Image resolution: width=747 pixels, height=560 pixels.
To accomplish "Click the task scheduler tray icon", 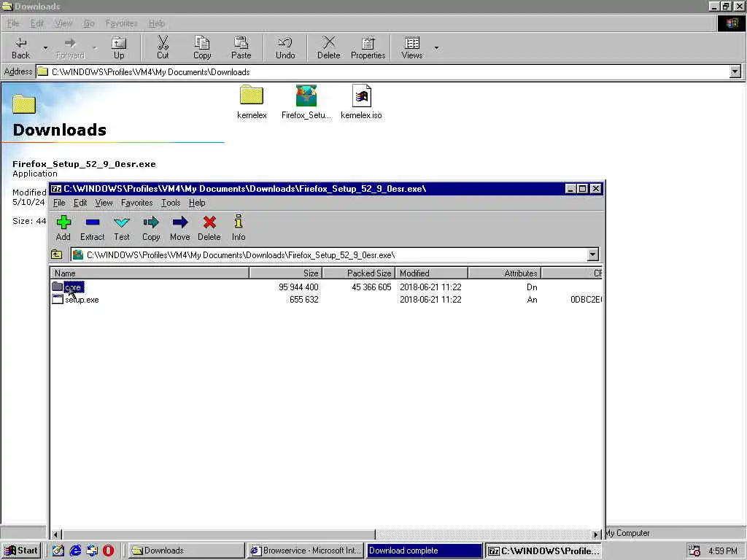I will [x=694, y=551].
